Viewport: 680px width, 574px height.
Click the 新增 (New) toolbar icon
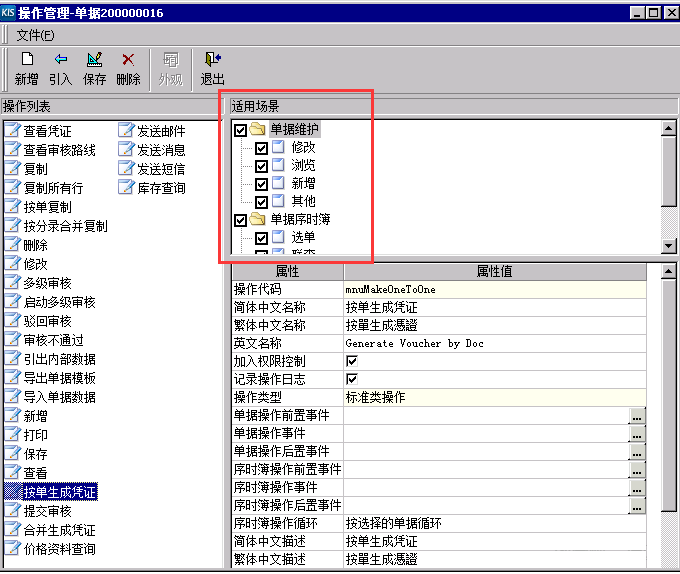click(27, 61)
